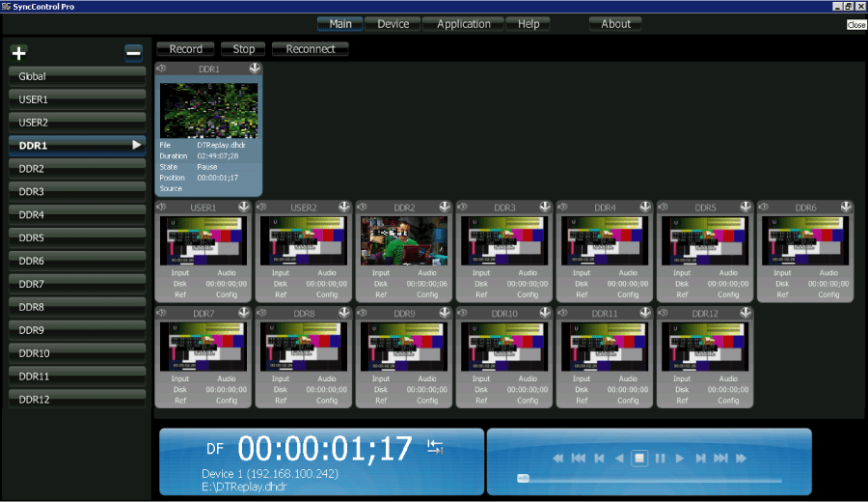Open the Application menu
The height and width of the screenshot is (502, 868).
click(x=463, y=24)
